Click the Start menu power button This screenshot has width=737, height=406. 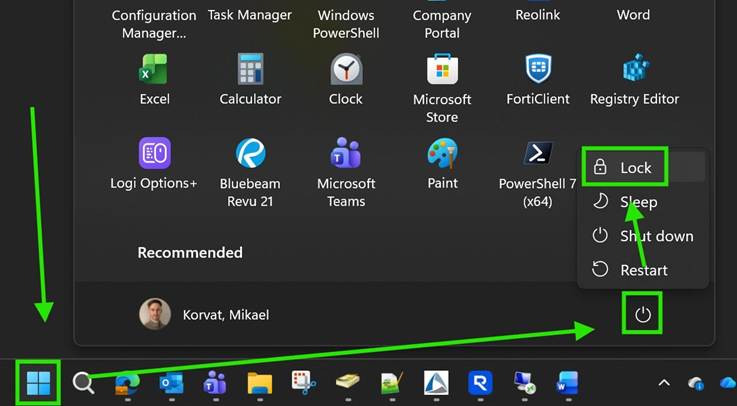[x=643, y=314]
